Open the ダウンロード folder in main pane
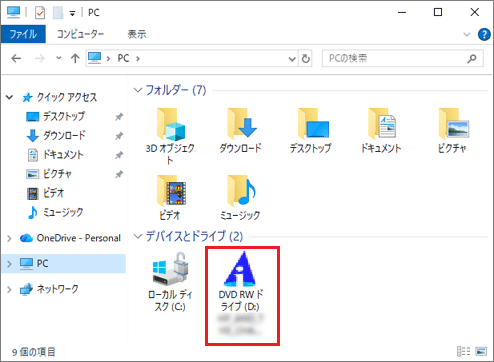This screenshot has height=362, width=494. tap(240, 130)
